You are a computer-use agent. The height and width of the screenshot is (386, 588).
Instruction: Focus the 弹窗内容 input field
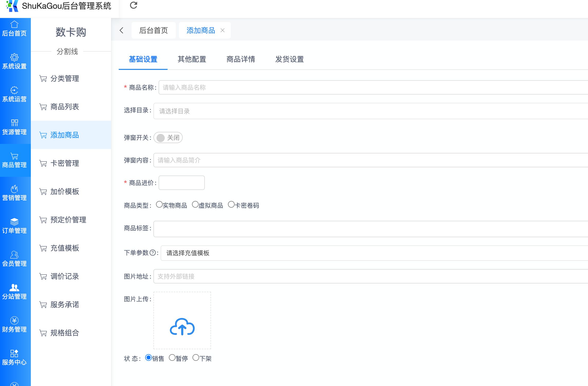(371, 160)
